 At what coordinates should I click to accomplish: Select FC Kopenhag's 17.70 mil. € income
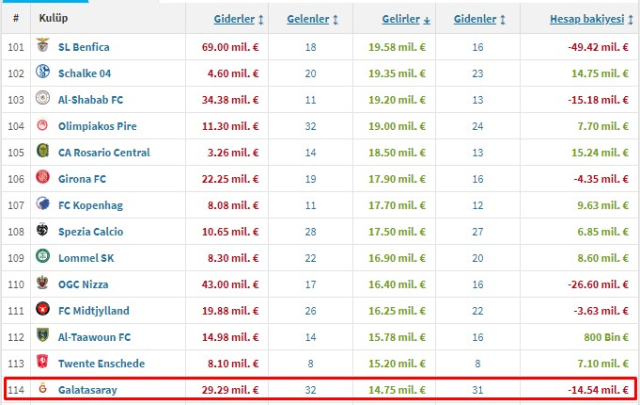point(397,205)
